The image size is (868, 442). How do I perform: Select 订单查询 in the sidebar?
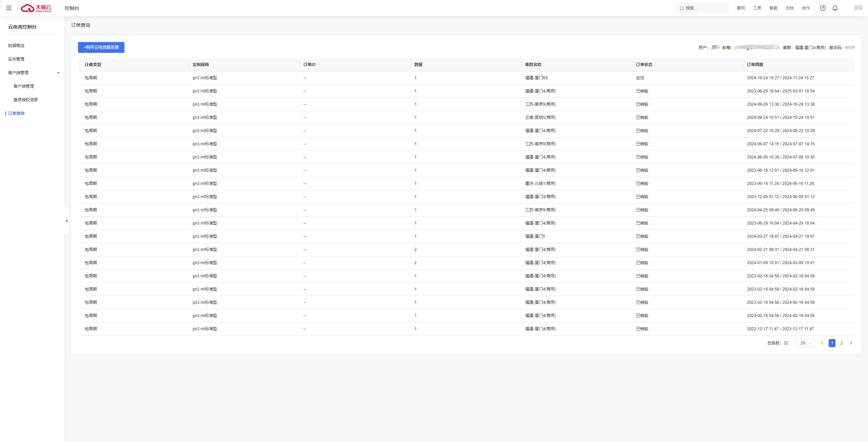click(x=16, y=113)
